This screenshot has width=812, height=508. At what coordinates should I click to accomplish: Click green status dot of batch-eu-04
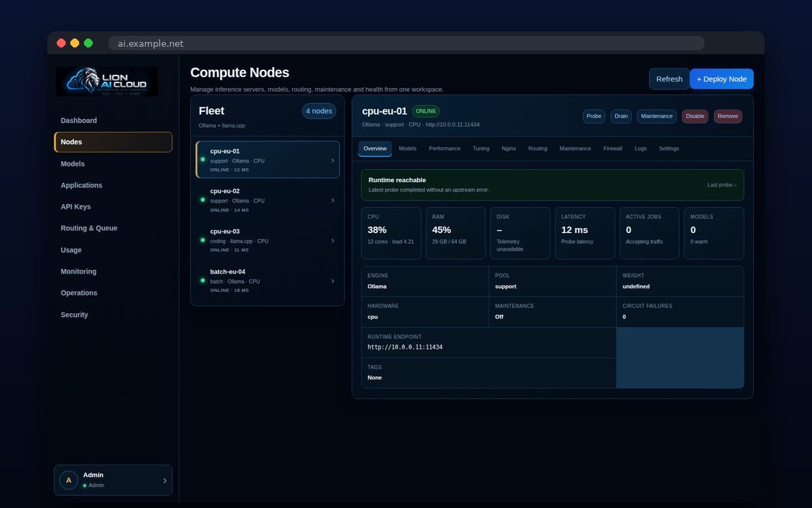tap(202, 280)
